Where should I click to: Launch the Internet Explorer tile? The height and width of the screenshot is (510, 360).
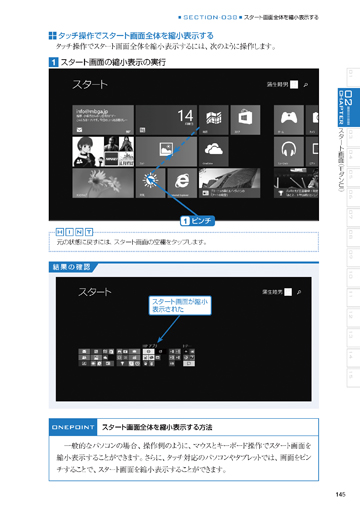coord(182,183)
